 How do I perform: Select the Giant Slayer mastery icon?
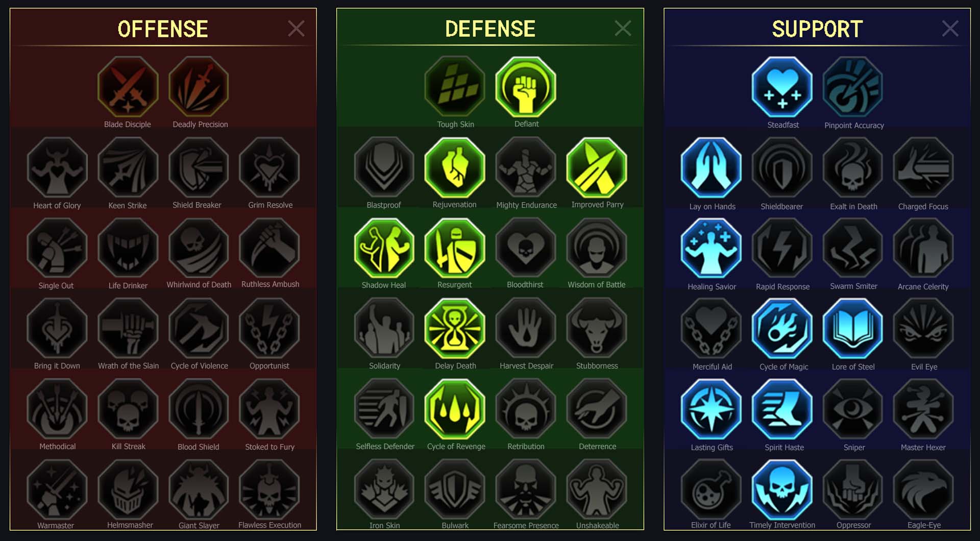coord(199,489)
